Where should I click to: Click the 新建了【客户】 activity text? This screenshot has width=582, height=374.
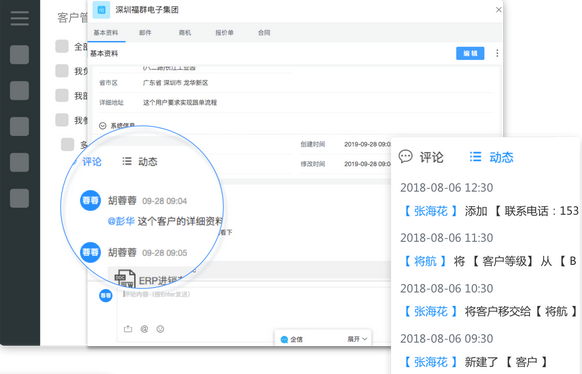506,362
